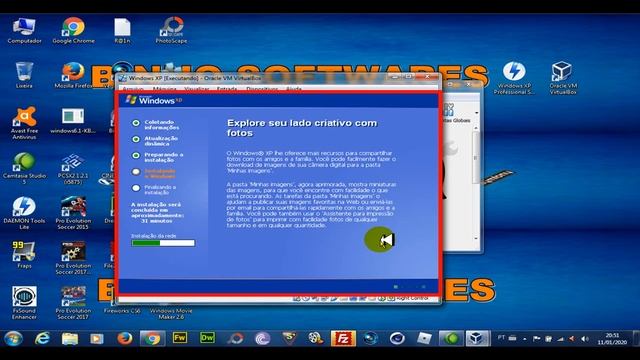Screen dimensions: 640x360
Task: Open the Camtasia Studio desktop shortcut
Action: [x=24, y=168]
